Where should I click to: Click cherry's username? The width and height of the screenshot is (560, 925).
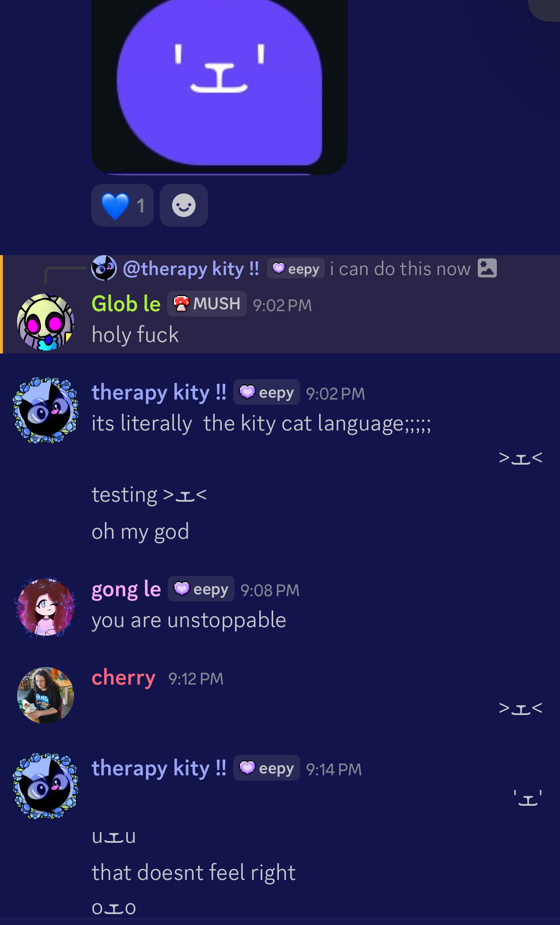pos(123,678)
